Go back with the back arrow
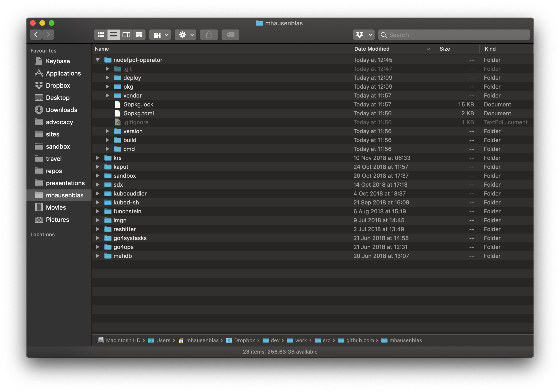Image resolution: width=560 pixels, height=392 pixels. (36, 35)
